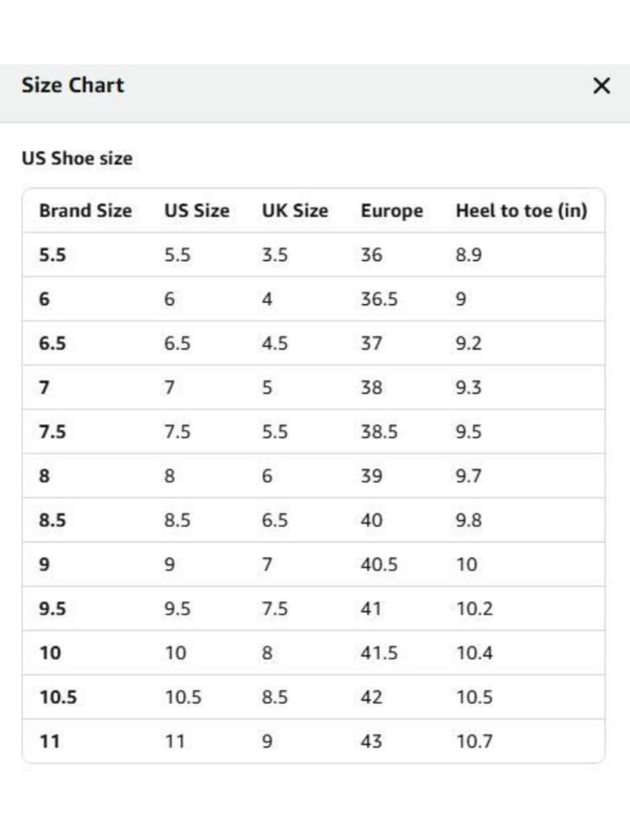Click the Heel to toe (in) header
The height and width of the screenshot is (840, 630).
point(522,210)
